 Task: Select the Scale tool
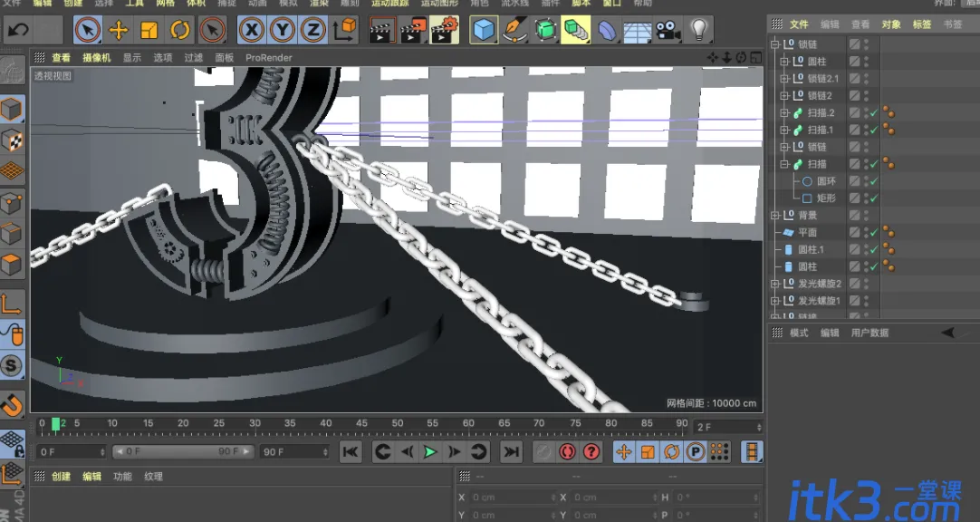click(x=149, y=29)
